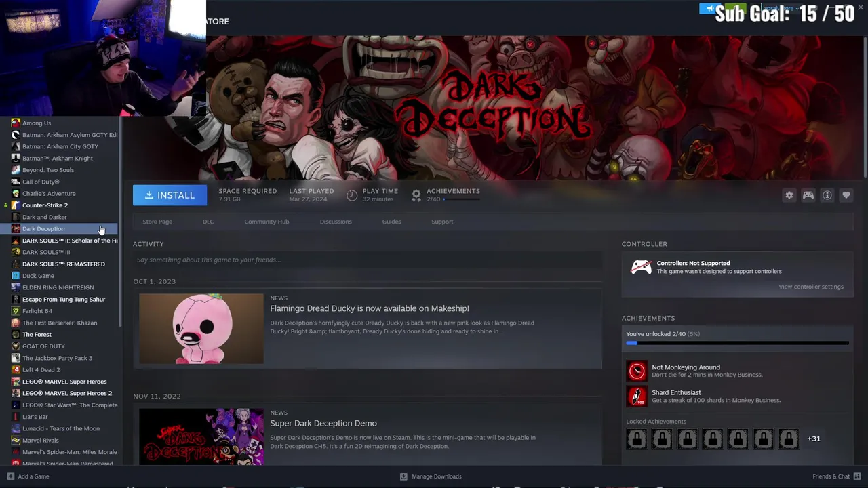Open the Support tab
Image resolution: width=868 pixels, height=488 pixels.
click(x=442, y=222)
